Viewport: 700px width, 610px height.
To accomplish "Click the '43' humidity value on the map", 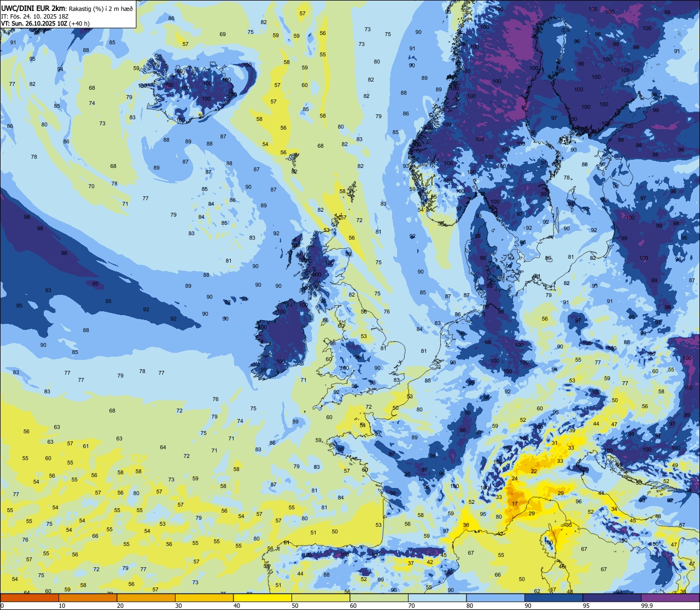I will 500,533.
